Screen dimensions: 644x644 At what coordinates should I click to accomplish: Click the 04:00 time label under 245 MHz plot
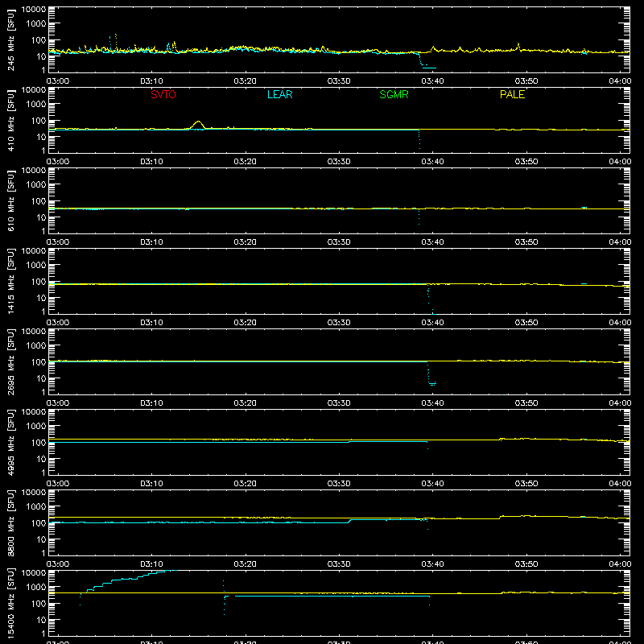(620, 81)
